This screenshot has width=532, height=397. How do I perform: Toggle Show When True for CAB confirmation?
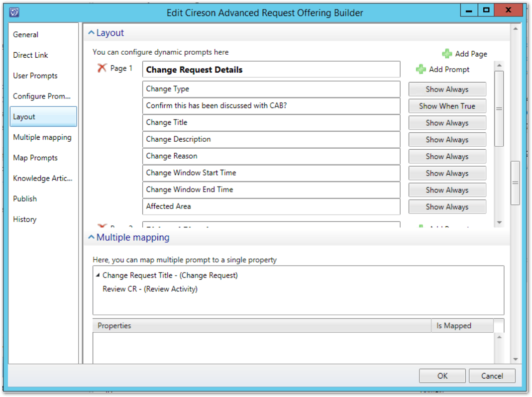pos(447,106)
